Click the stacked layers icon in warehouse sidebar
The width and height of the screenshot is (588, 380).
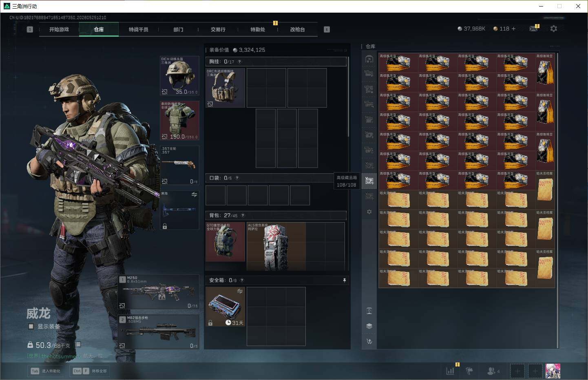(x=369, y=326)
